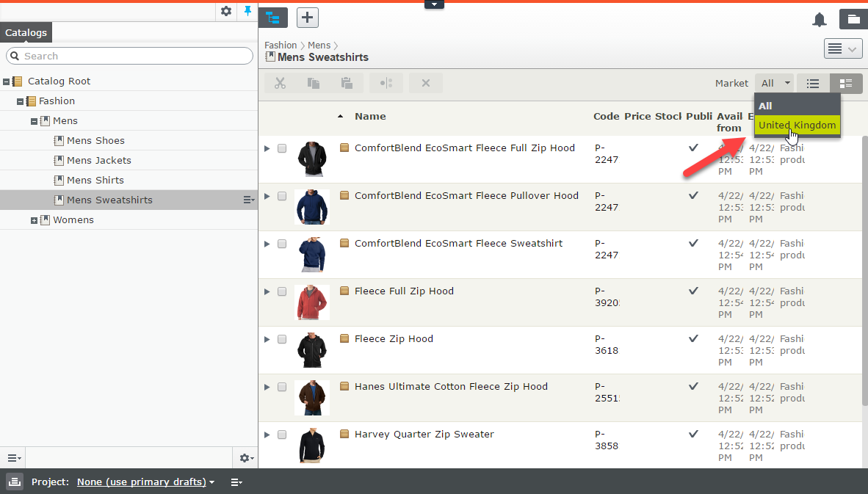Click the cut scissors icon in toolbar

(x=280, y=83)
